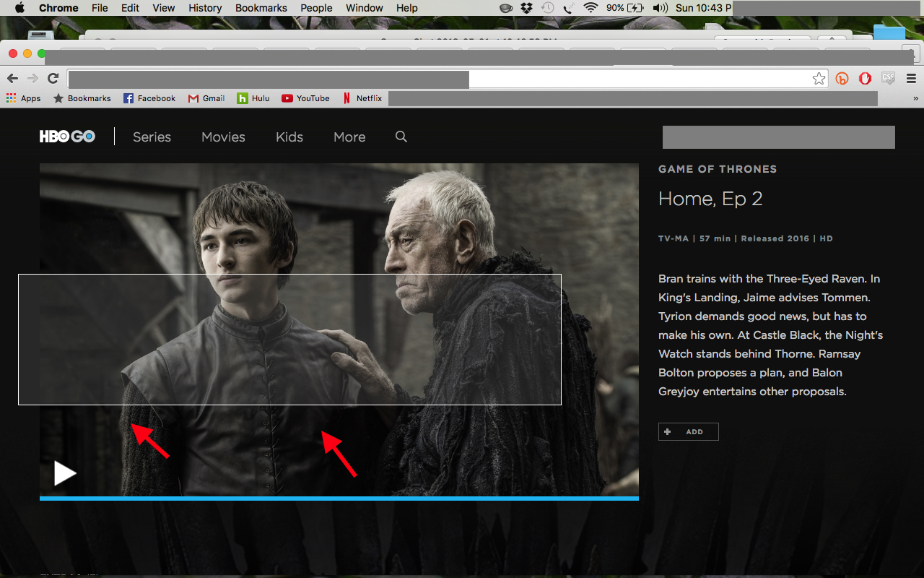The image size is (924, 578).
Task: Reload the current page
Action: click(x=53, y=78)
